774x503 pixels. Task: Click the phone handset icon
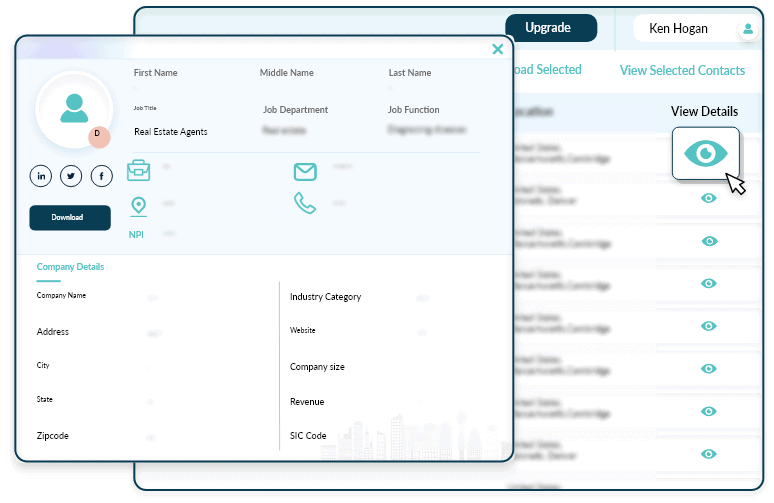pyautogui.click(x=305, y=204)
